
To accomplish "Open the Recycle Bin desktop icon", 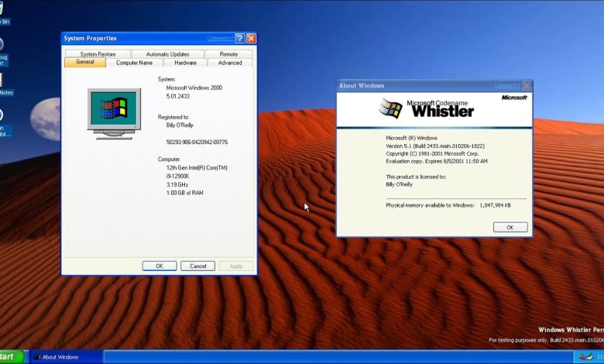I will click(3, 13).
